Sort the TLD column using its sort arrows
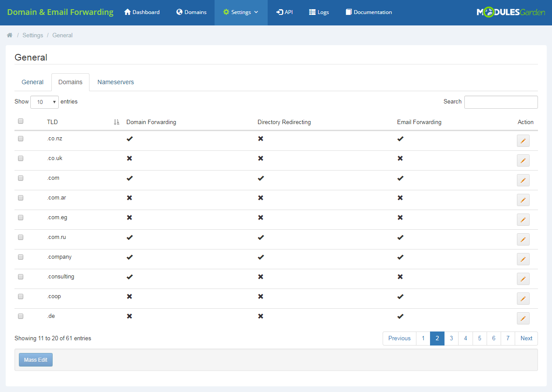 pyautogui.click(x=116, y=122)
